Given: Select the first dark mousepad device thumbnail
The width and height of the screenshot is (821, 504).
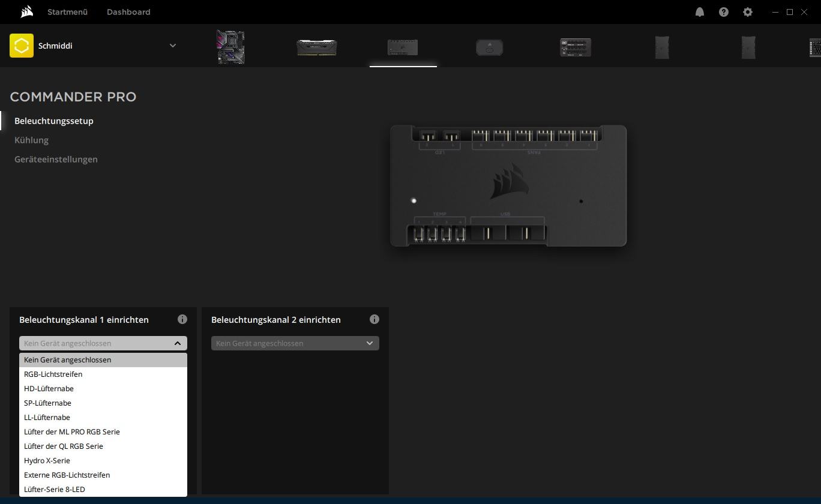Looking at the screenshot, I should point(662,47).
